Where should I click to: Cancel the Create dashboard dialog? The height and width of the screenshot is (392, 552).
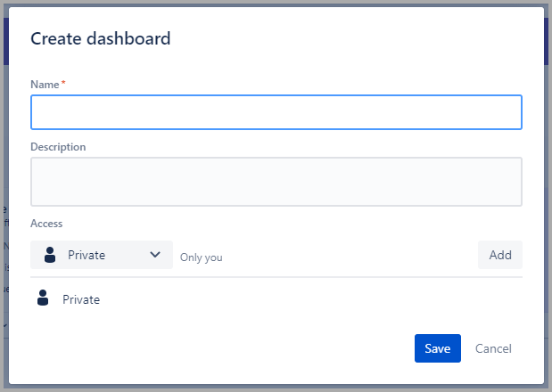tap(493, 348)
